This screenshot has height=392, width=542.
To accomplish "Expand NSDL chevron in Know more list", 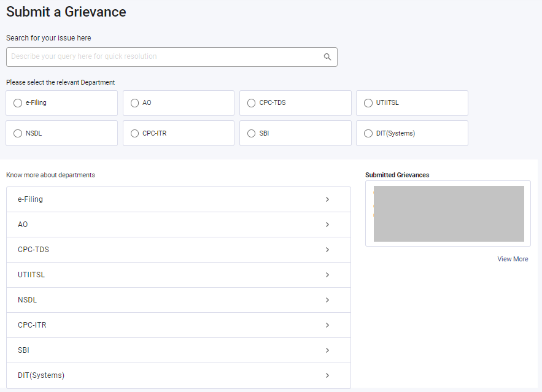I will [327, 300].
